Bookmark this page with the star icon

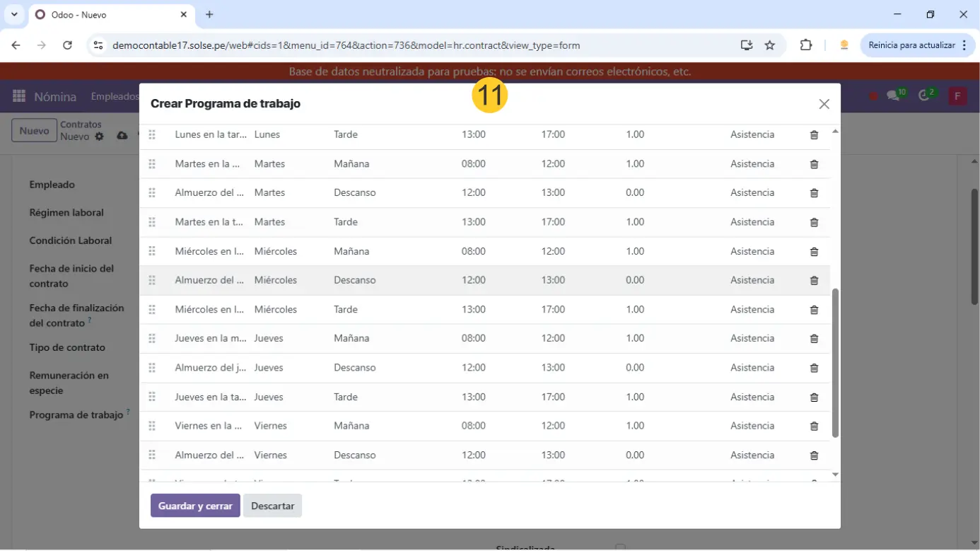pos(770,45)
